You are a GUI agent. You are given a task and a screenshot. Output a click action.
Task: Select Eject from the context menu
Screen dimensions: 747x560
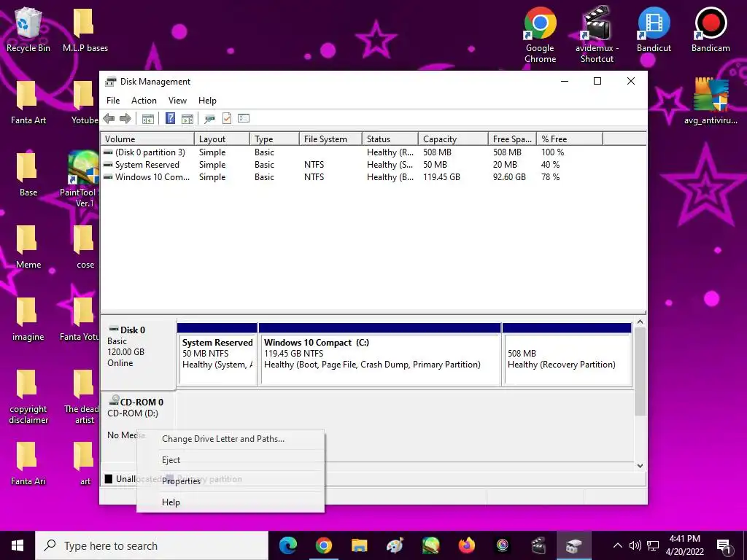click(x=231, y=460)
